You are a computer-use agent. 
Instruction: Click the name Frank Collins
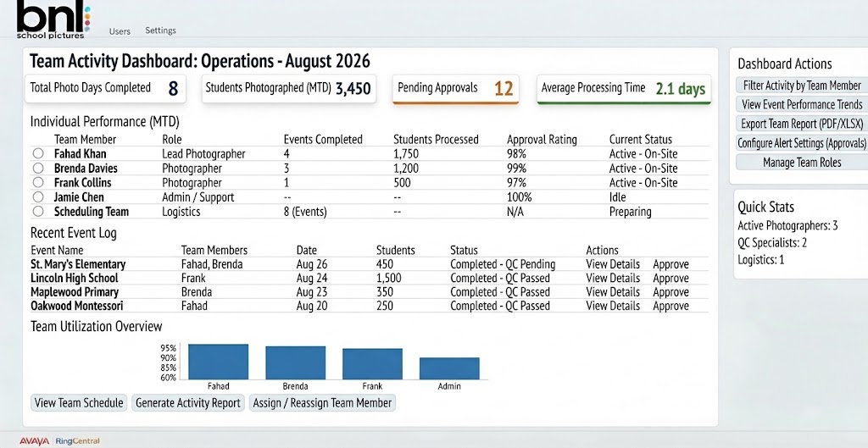(x=82, y=183)
